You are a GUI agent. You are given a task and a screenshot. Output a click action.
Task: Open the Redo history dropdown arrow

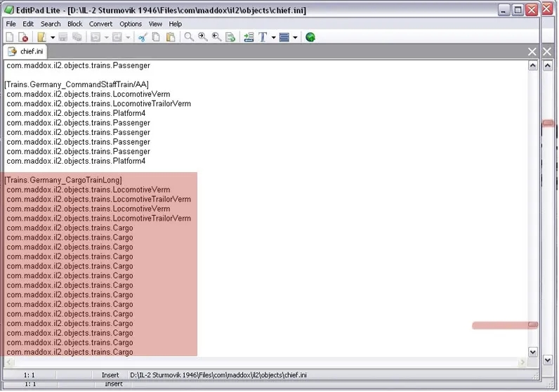pyautogui.click(x=128, y=37)
